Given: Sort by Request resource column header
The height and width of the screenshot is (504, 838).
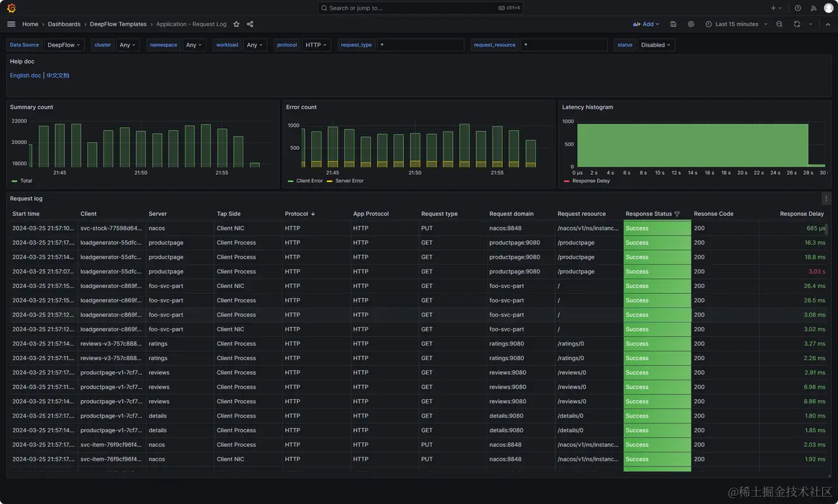Looking at the screenshot, I should click(x=581, y=214).
